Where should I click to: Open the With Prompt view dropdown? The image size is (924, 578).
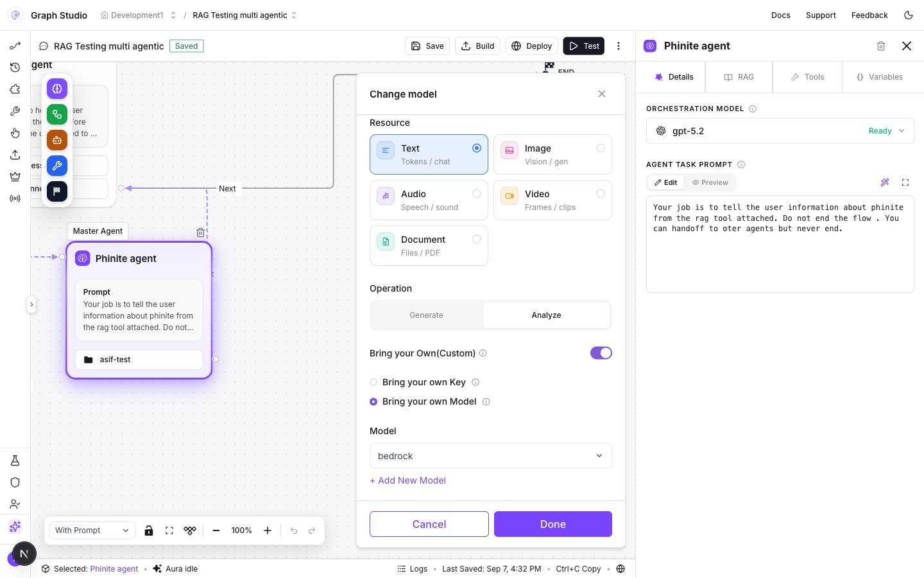tap(92, 530)
